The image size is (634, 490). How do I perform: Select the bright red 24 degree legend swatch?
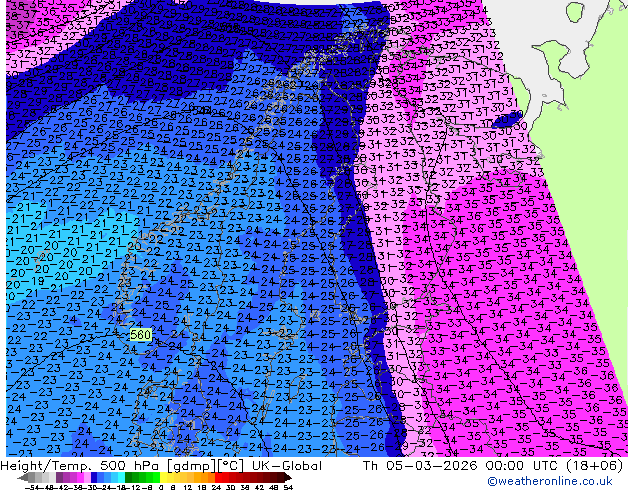[218, 478]
